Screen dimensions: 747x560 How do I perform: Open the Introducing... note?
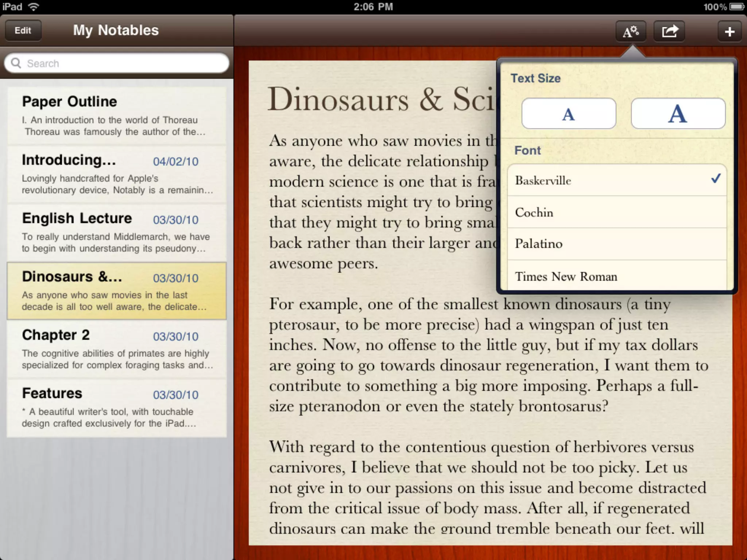(117, 174)
